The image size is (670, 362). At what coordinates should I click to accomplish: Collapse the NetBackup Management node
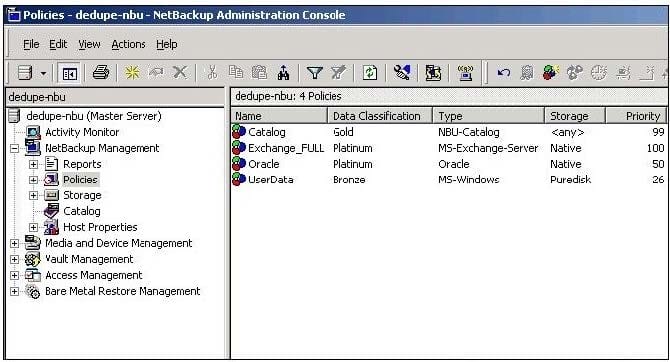coord(15,148)
